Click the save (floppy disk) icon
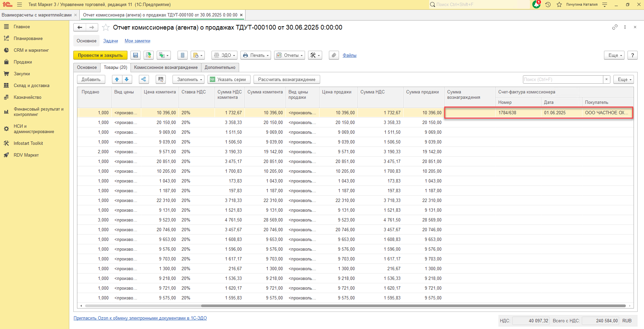This screenshot has height=329, width=644. (x=136, y=55)
